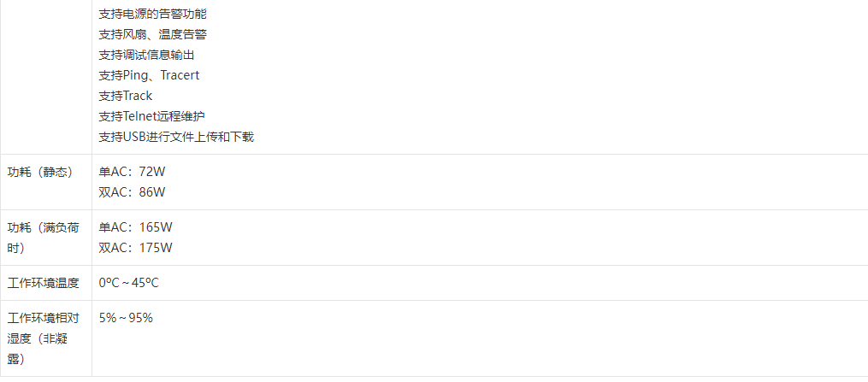Select the 支持Telnet远程维护 line

point(152,116)
